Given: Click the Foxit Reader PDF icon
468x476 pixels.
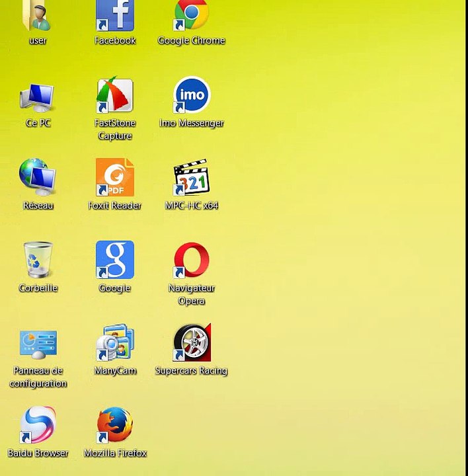Looking at the screenshot, I should point(115,177).
